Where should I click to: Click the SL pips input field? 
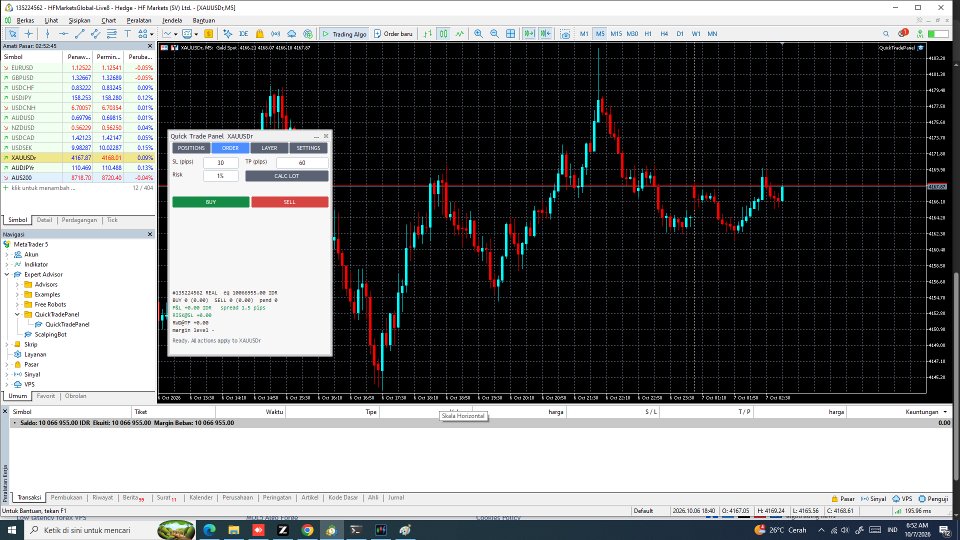220,162
